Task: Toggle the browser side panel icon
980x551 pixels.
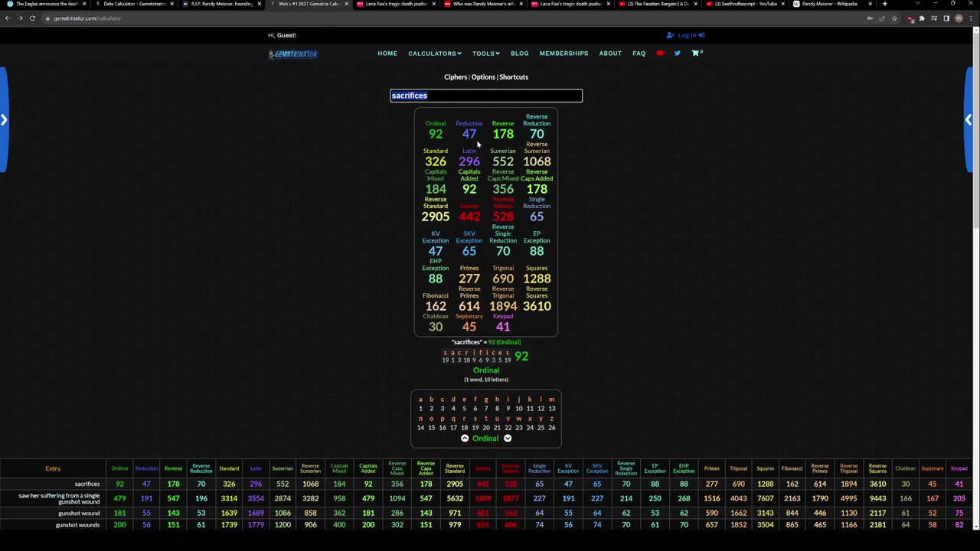Action: (946, 18)
